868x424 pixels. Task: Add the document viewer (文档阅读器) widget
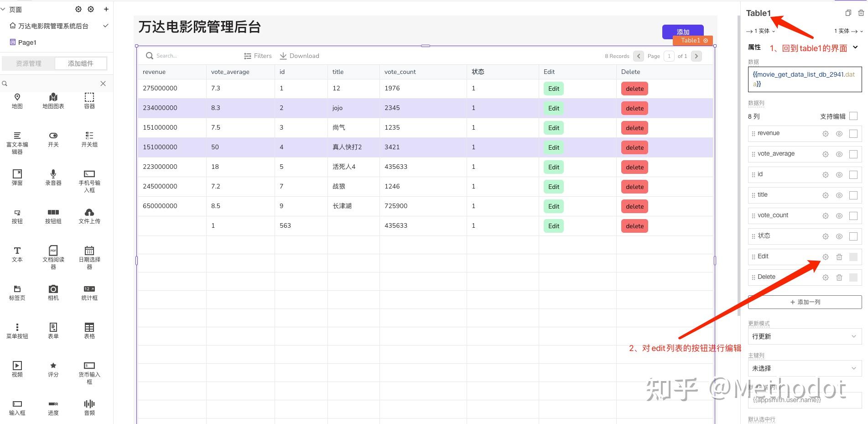tap(53, 257)
